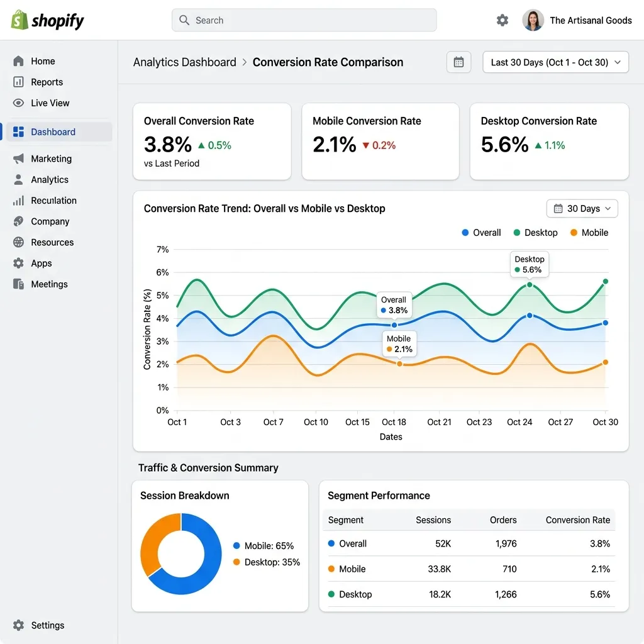The height and width of the screenshot is (644, 644).
Task: Click the Home house icon
Action: [18, 61]
